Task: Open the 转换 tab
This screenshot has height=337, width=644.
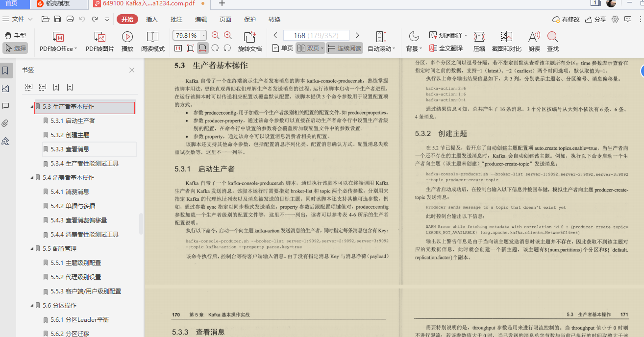Action: click(x=274, y=19)
